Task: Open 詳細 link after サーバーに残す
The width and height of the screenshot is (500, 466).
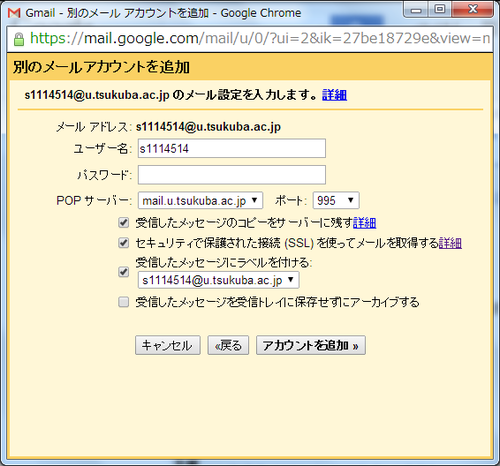Action: pyautogui.click(x=364, y=223)
